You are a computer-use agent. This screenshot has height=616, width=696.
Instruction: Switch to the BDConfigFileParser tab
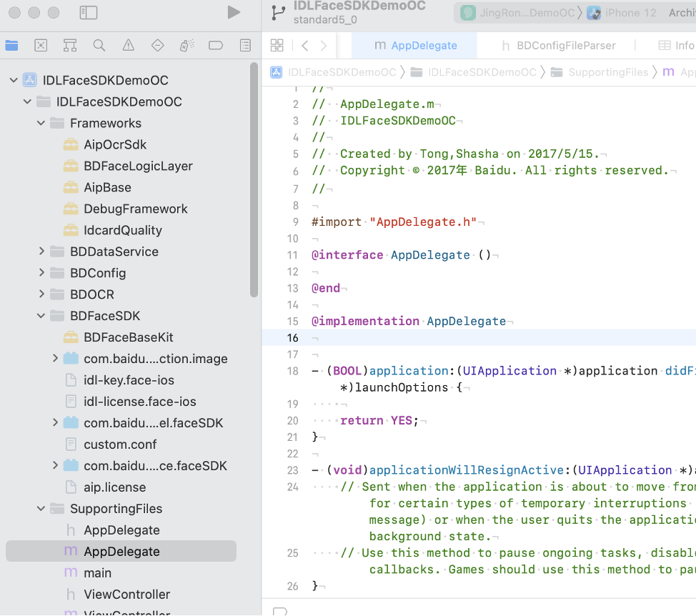[x=558, y=45]
